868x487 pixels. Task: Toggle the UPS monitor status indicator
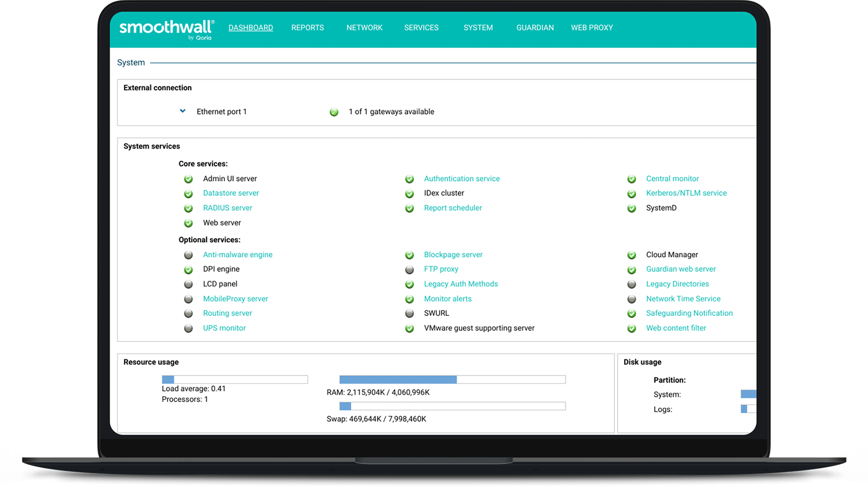tap(188, 328)
